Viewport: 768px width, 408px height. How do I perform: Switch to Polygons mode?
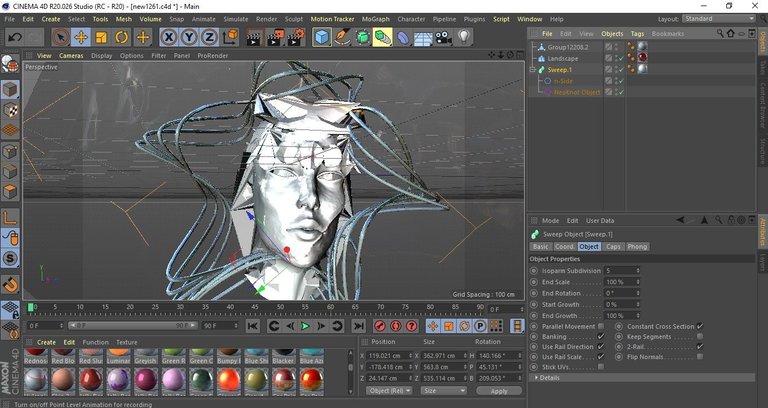click(x=10, y=191)
